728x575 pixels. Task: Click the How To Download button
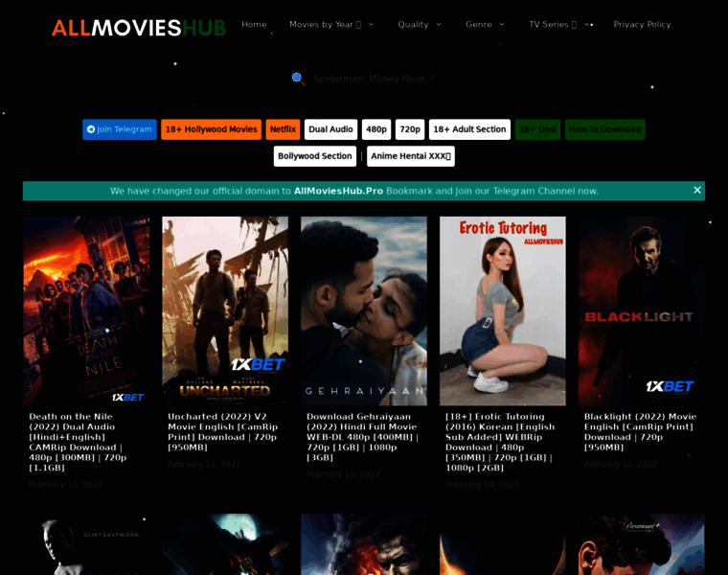coord(605,129)
